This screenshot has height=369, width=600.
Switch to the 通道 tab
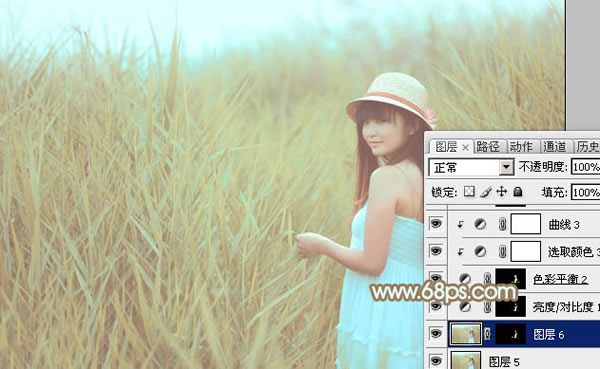click(554, 147)
